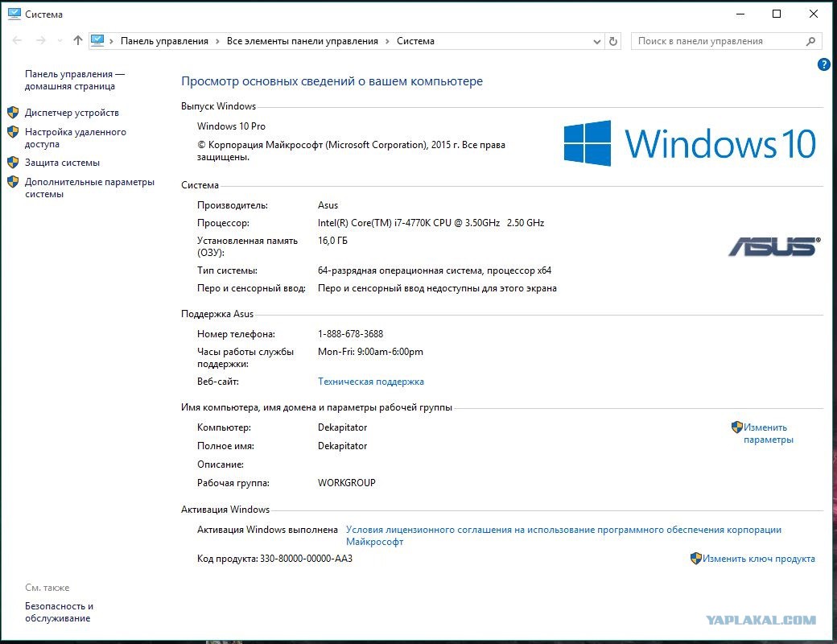Screen dimensions: 837x644
Task: Click Изменить ключ продукта
Action: click(x=758, y=559)
